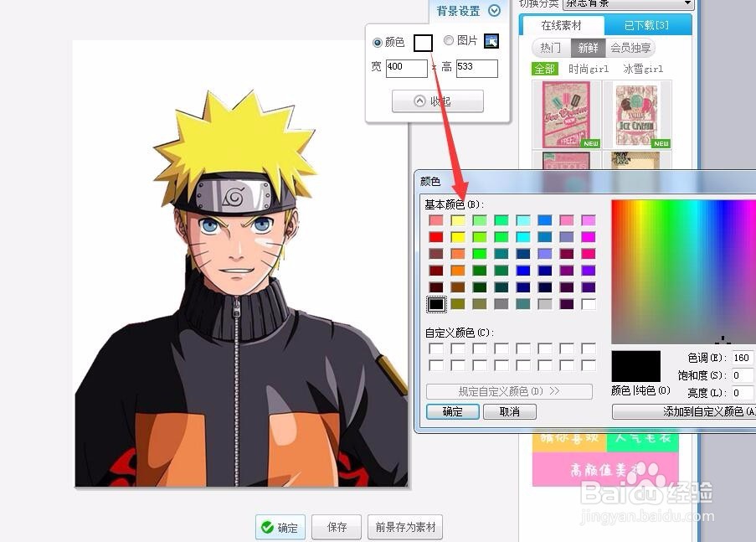Viewport: 756px width, 542px height.
Task: Click 添加到自定义颜色 button
Action: pyautogui.click(x=684, y=411)
